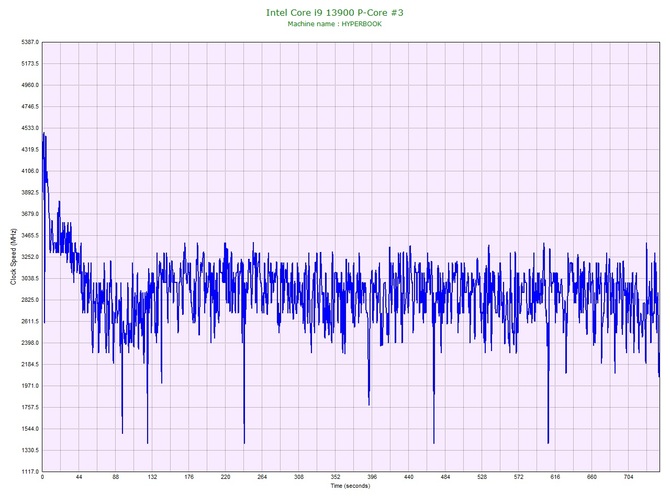Select the 704 second tick on time axis
Viewport: 670px width, 503px height.
tap(628, 478)
